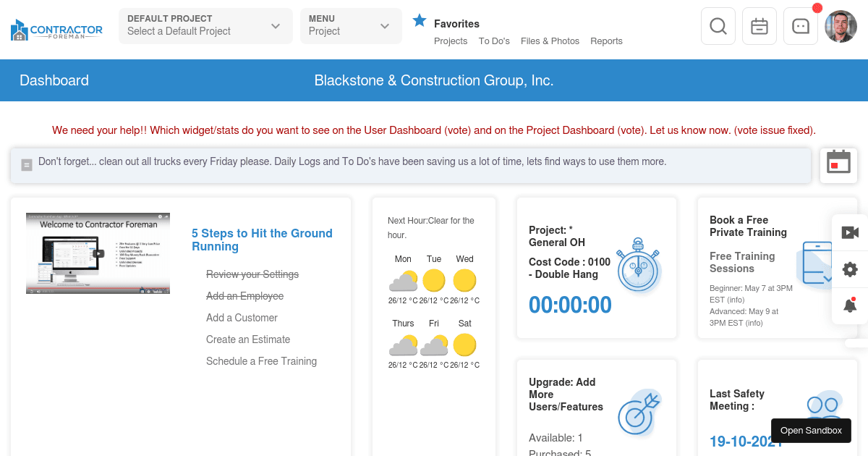Click the Add a Customer step
The height and width of the screenshot is (456, 868).
coord(242,318)
